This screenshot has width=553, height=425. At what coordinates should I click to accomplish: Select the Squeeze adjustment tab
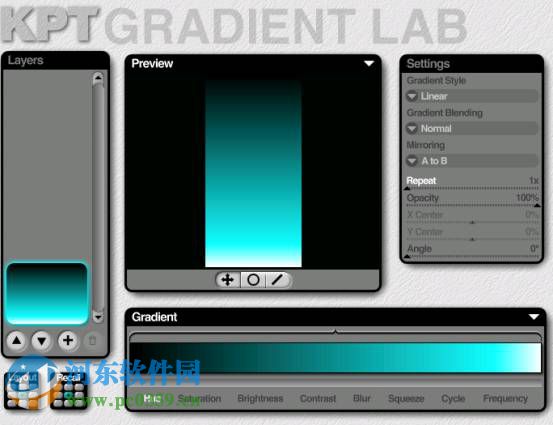point(406,399)
